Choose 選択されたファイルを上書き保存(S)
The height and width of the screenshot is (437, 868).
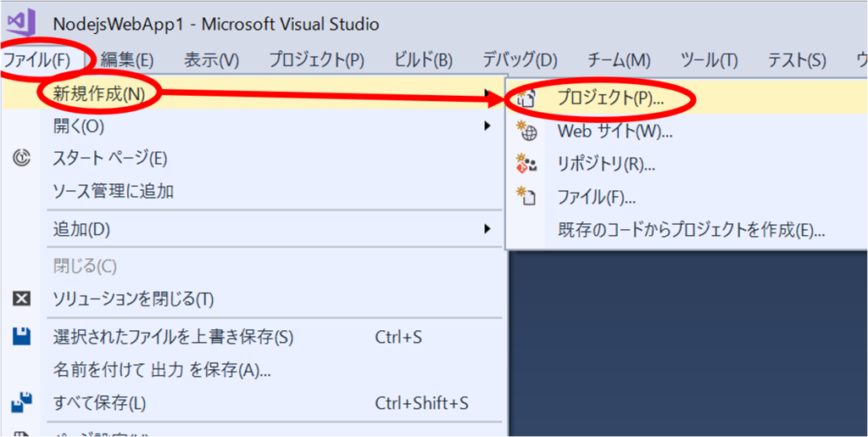[253, 336]
